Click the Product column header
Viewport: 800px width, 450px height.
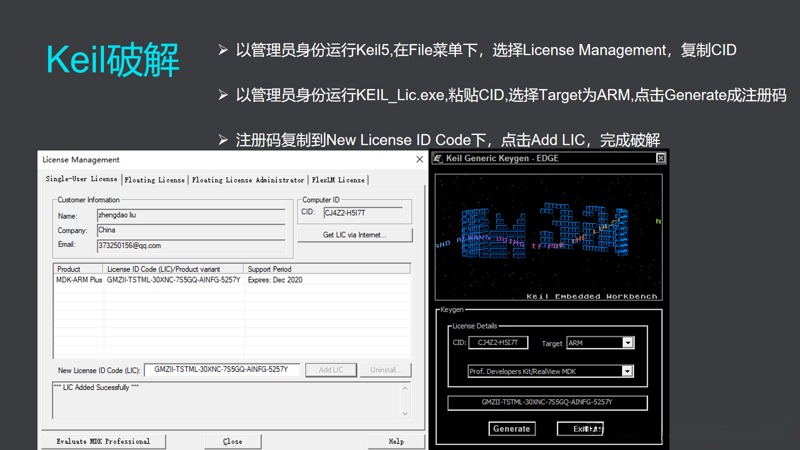(79, 269)
